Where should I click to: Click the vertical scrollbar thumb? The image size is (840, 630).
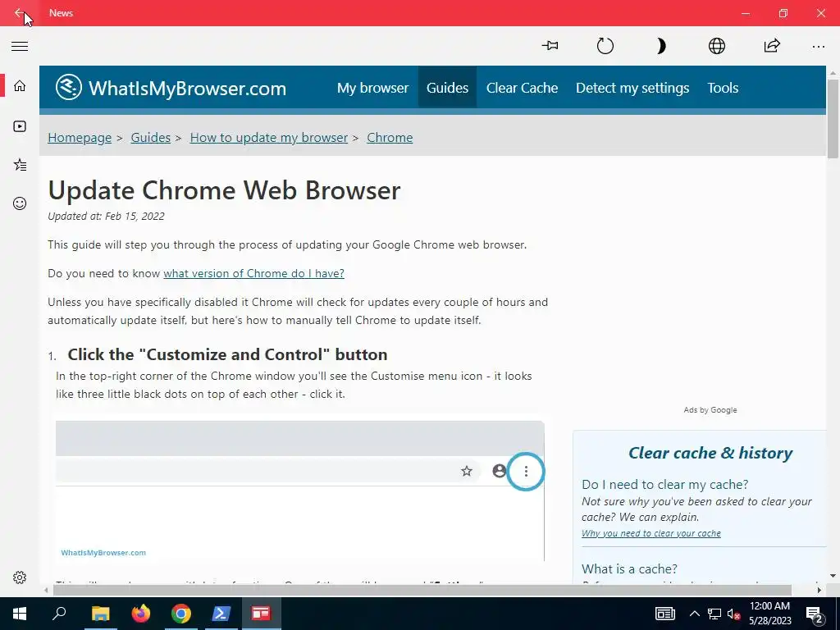(833, 119)
